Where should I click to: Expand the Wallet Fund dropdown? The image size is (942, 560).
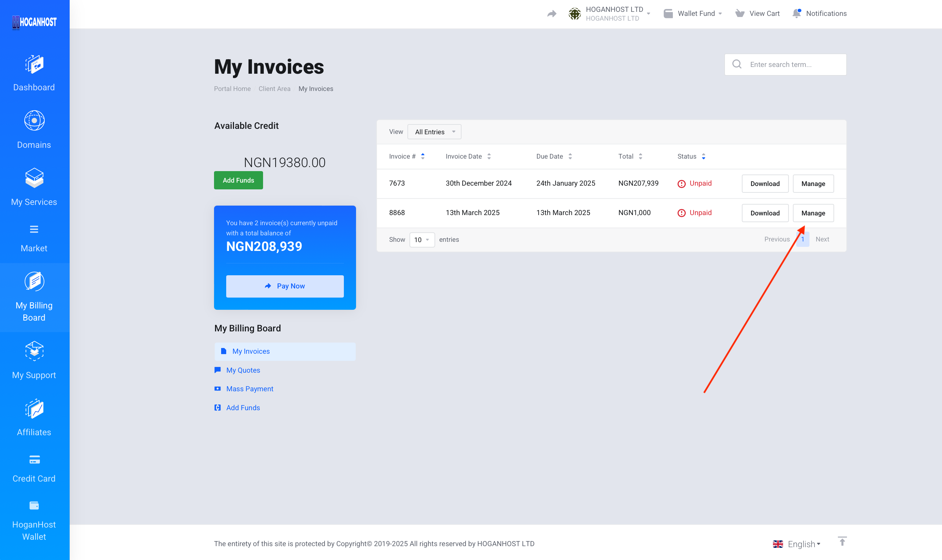pos(720,14)
